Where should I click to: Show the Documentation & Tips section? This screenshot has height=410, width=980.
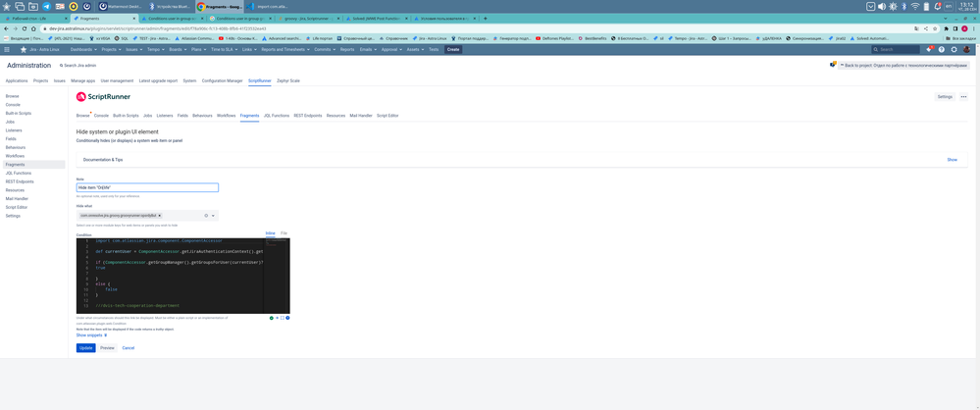coord(952,160)
